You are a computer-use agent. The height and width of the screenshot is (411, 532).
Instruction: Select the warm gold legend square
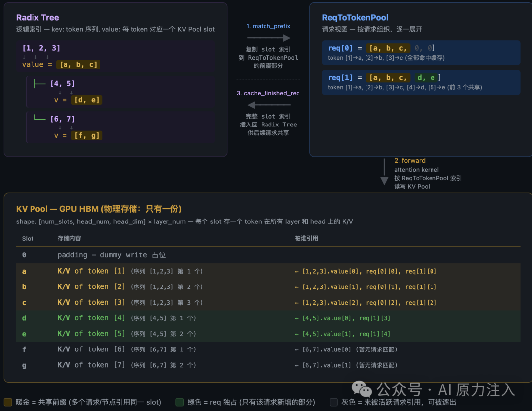click(8, 402)
